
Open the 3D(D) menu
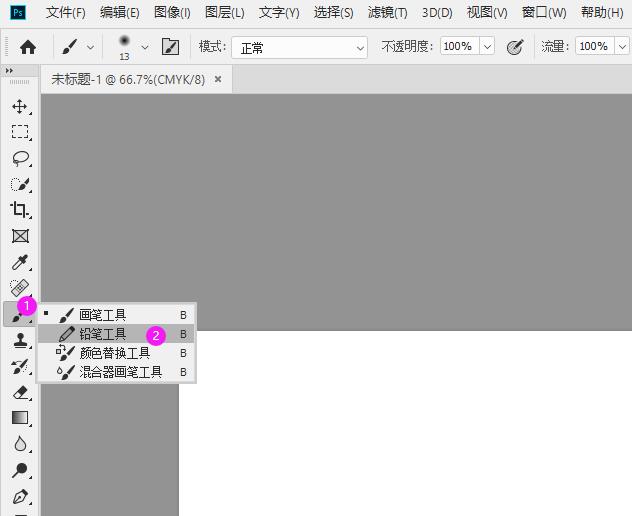click(x=437, y=12)
